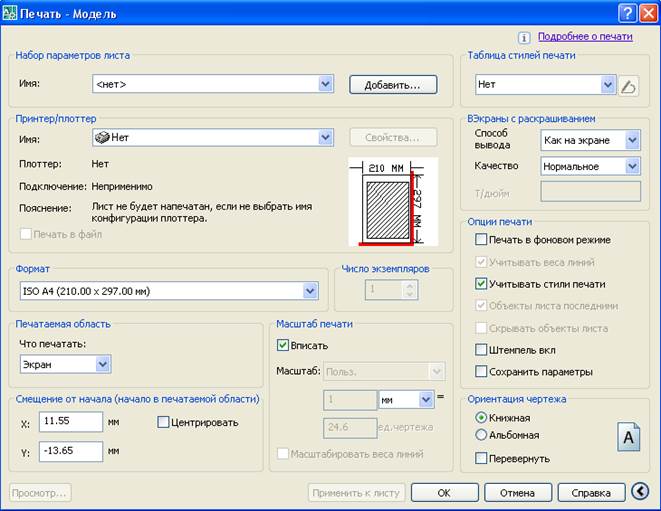
Task: Click the Применить к листу button
Action: tap(356, 492)
